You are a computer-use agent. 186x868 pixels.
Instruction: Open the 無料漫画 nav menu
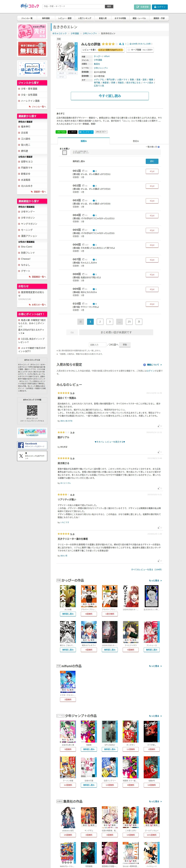(x=46, y=18)
